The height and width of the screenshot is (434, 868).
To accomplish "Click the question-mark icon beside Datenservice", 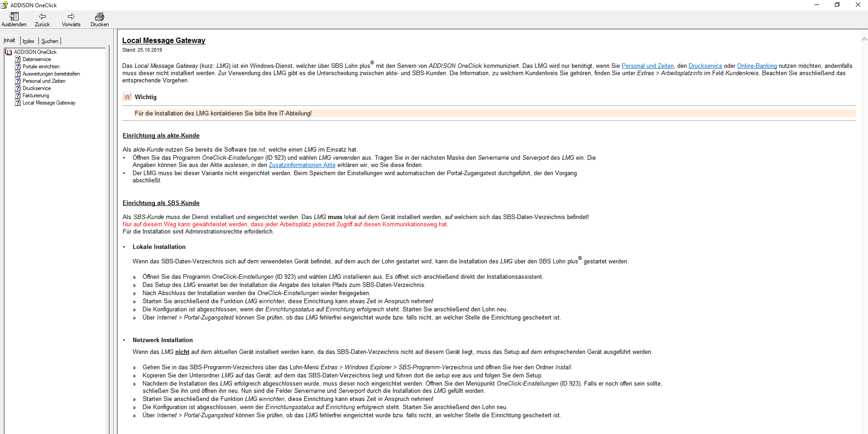I will [x=18, y=59].
